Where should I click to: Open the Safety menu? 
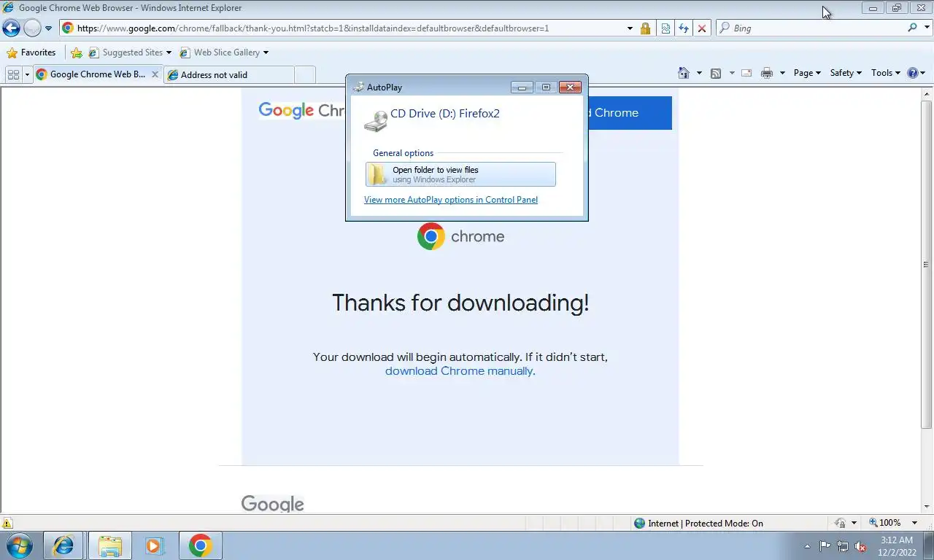(846, 73)
